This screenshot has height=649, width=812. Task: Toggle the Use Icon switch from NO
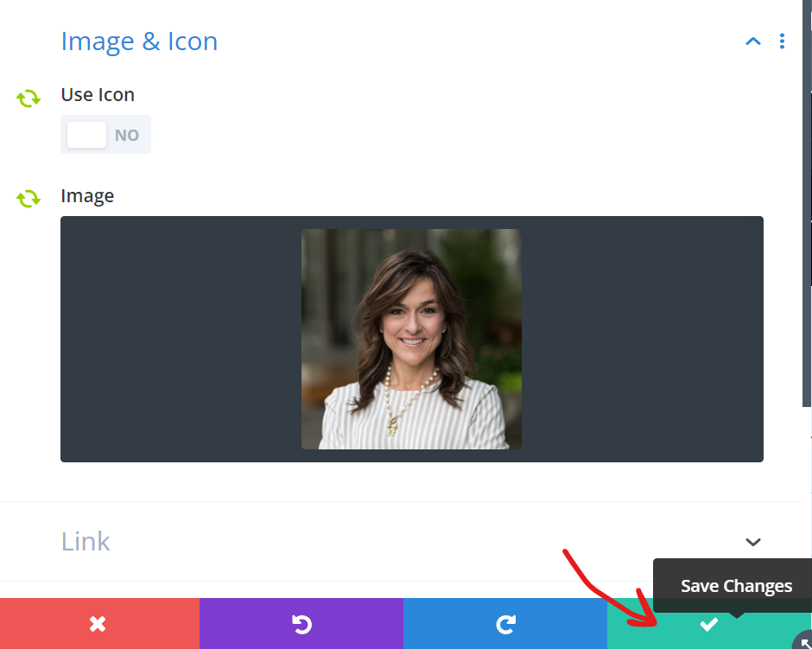(x=105, y=135)
